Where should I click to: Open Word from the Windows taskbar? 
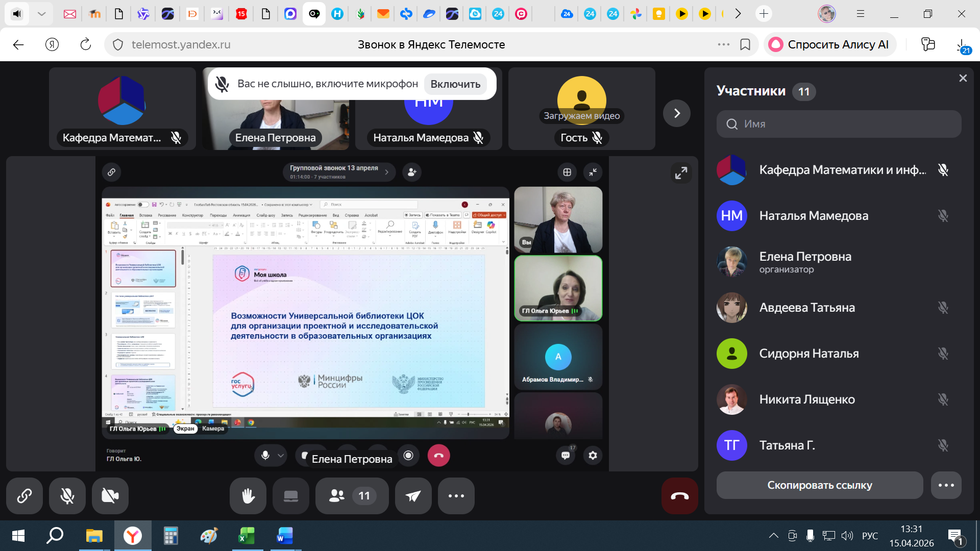click(x=285, y=536)
